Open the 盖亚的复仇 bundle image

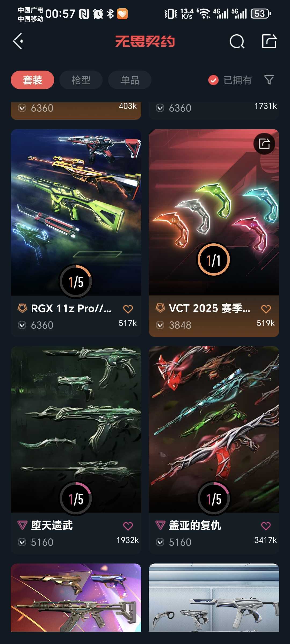tap(214, 429)
